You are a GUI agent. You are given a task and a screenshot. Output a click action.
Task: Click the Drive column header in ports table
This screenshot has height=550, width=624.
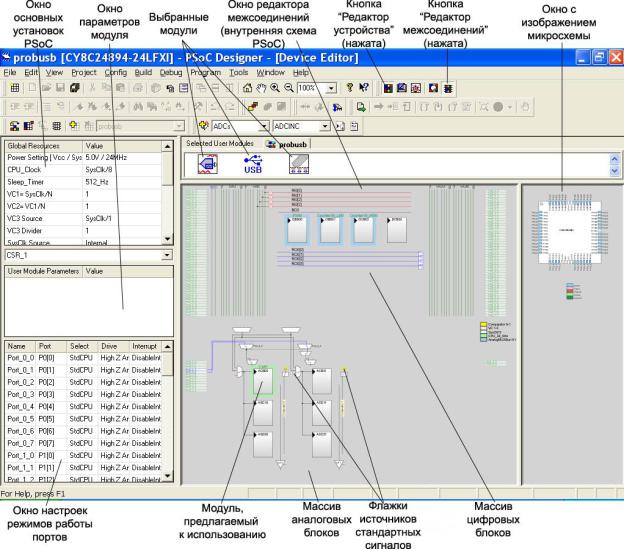114,346
